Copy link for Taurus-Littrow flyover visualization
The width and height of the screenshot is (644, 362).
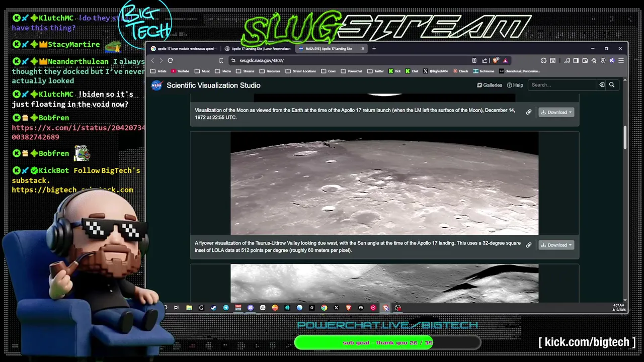(x=529, y=245)
